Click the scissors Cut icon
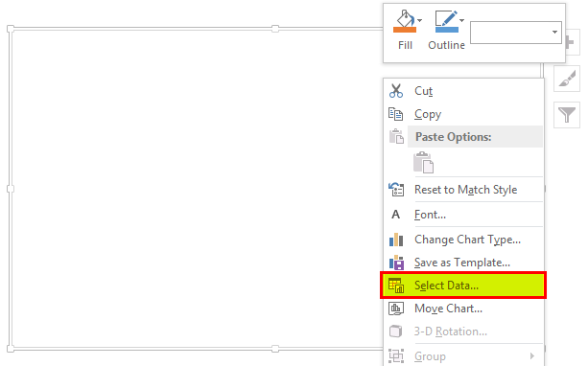Viewport: 588px width, 366px height. (x=396, y=91)
